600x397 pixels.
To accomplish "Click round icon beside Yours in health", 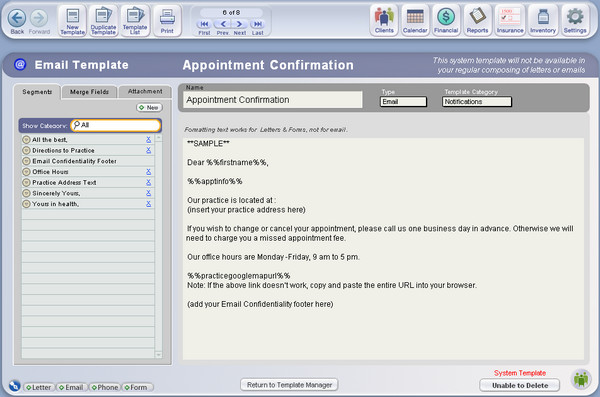I will click(26, 204).
